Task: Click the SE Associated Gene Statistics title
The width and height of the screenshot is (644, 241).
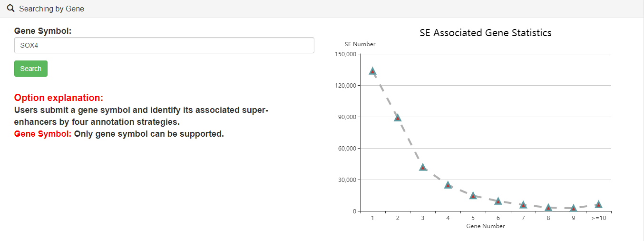Action: 485,33
